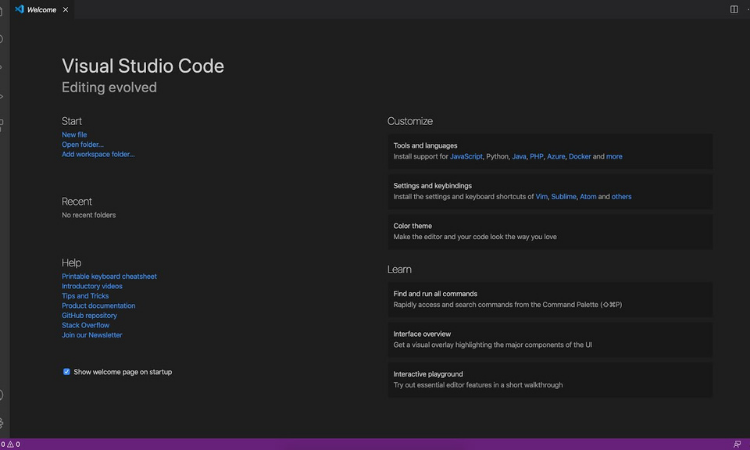Image resolution: width=750 pixels, height=450 pixels.
Task: Click the 'more' languages link
Action: tap(614, 156)
